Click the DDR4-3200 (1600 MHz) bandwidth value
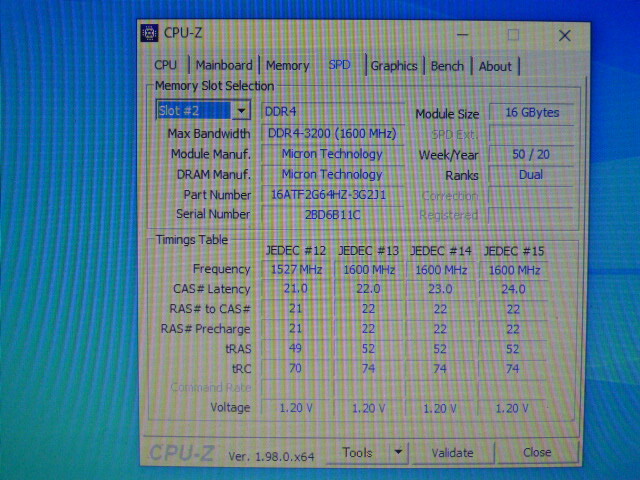The height and width of the screenshot is (480, 640). click(333, 133)
